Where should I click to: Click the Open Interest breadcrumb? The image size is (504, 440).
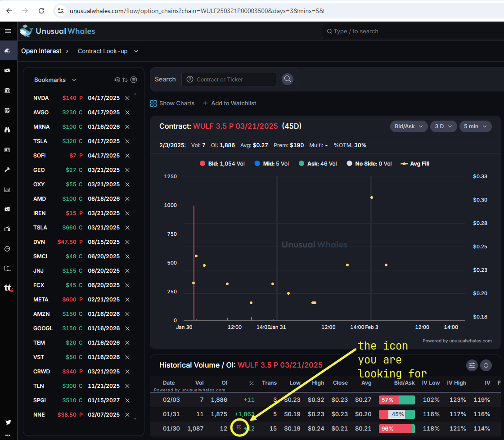(41, 51)
